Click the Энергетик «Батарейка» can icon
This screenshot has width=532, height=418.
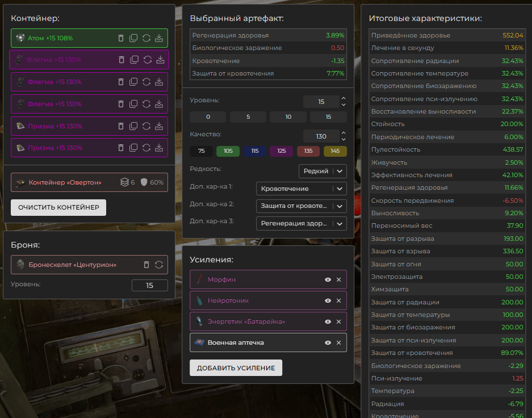click(199, 321)
